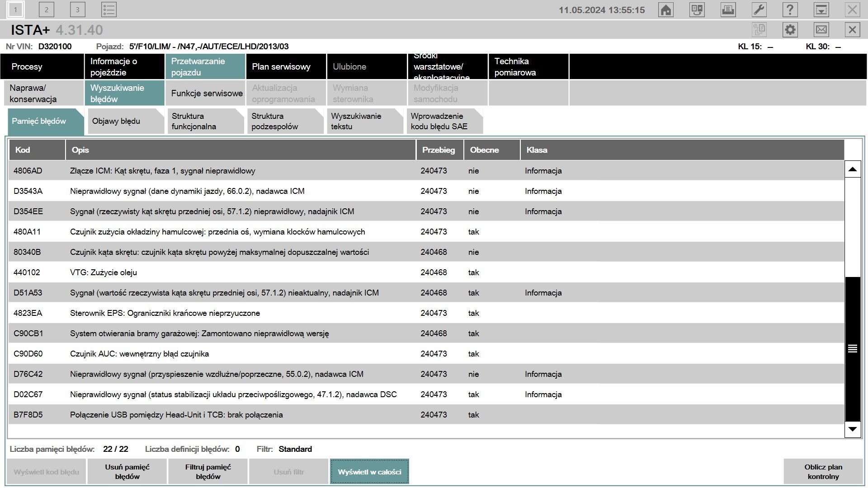
Task: Click the greyed-out vehicle documents icon
Action: click(x=759, y=30)
